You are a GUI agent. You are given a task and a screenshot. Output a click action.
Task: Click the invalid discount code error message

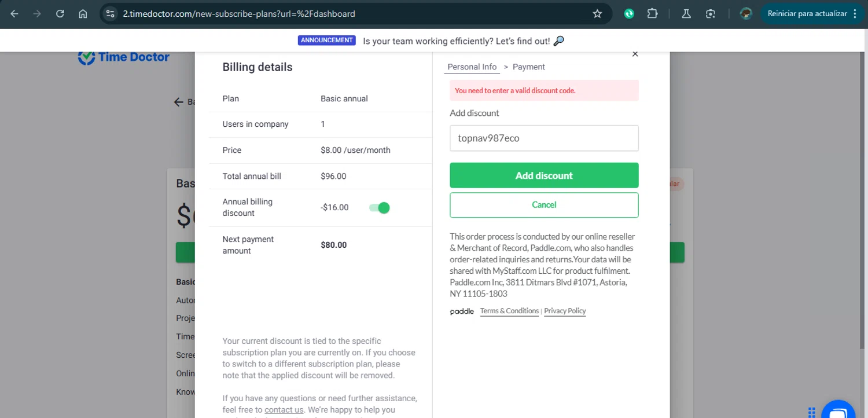pyautogui.click(x=544, y=90)
